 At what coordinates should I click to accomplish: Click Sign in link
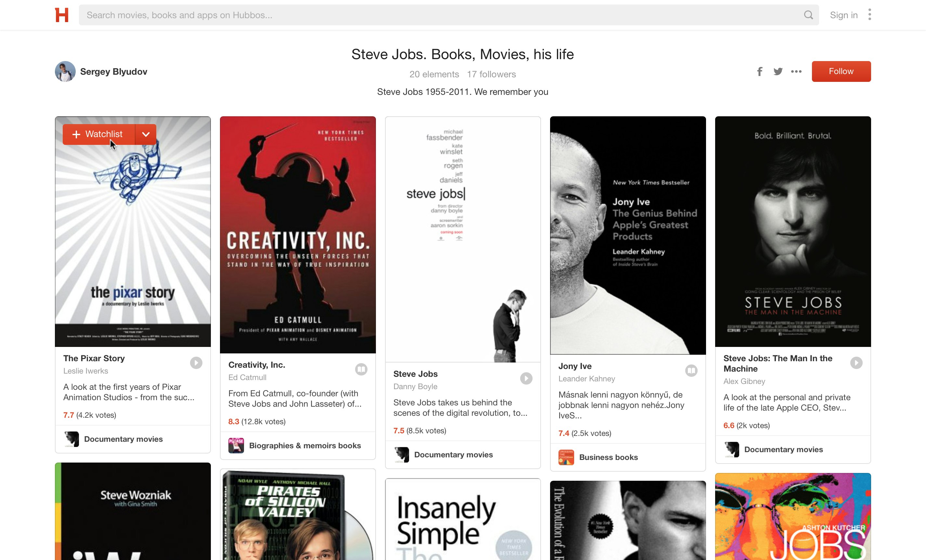843,15
